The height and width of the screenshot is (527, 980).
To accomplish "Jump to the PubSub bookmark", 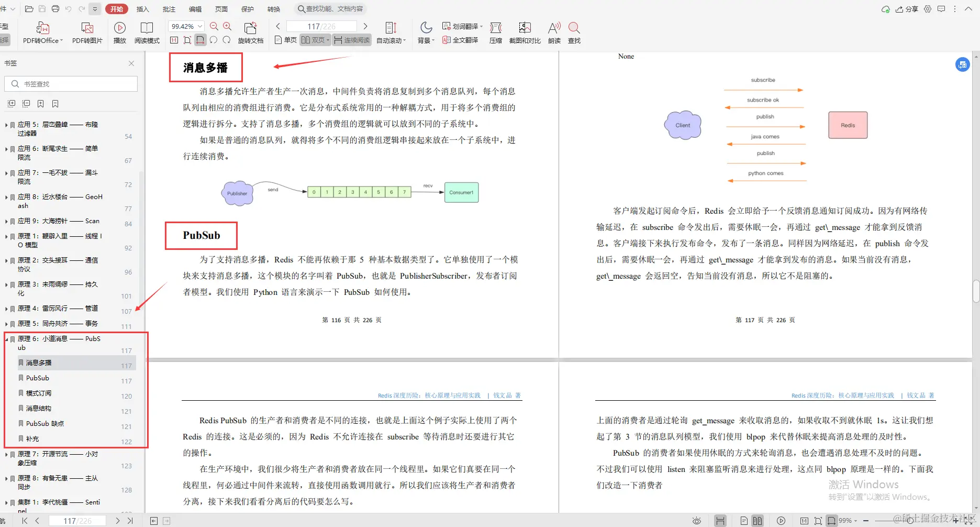I will pyautogui.click(x=38, y=378).
